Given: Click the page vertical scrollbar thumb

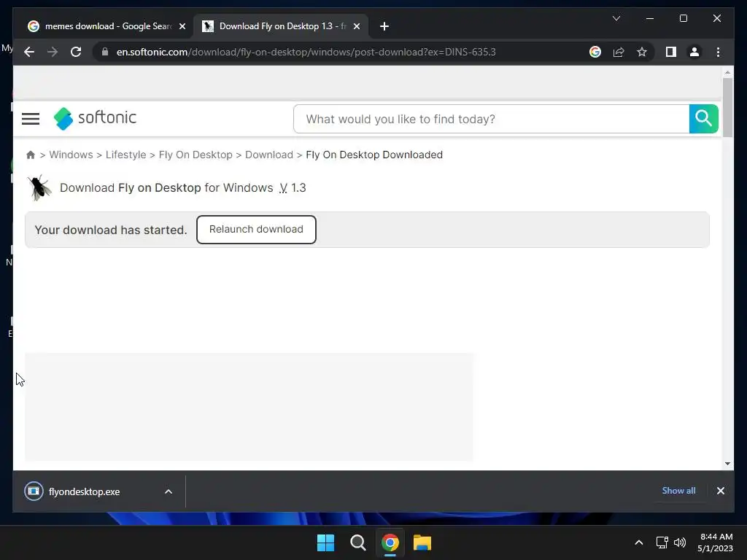Looking at the screenshot, I should [x=727, y=107].
